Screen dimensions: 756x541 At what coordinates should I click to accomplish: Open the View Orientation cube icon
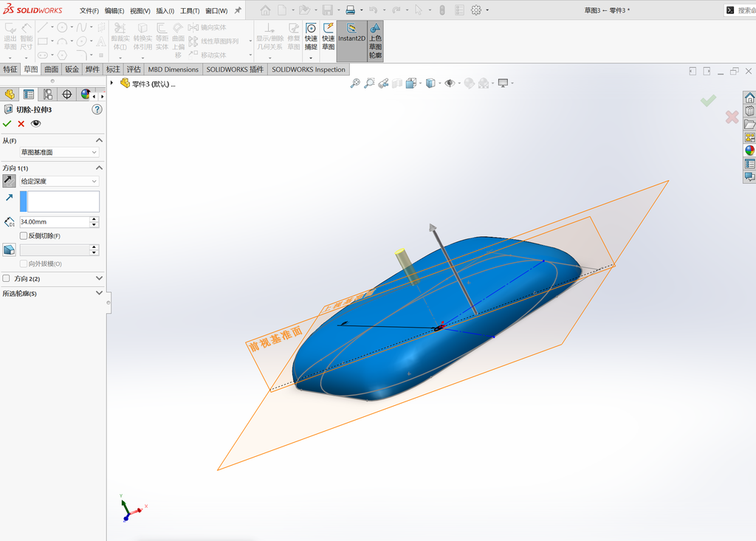[410, 83]
